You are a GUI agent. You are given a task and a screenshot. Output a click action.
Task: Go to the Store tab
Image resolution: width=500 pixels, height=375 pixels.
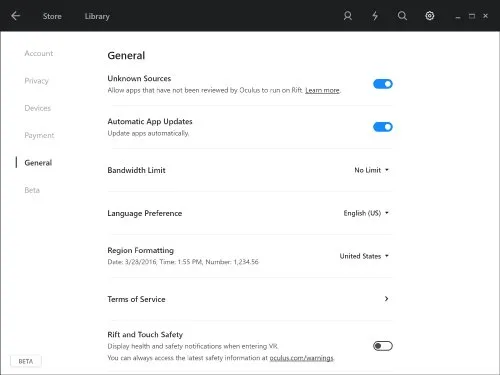tap(52, 16)
